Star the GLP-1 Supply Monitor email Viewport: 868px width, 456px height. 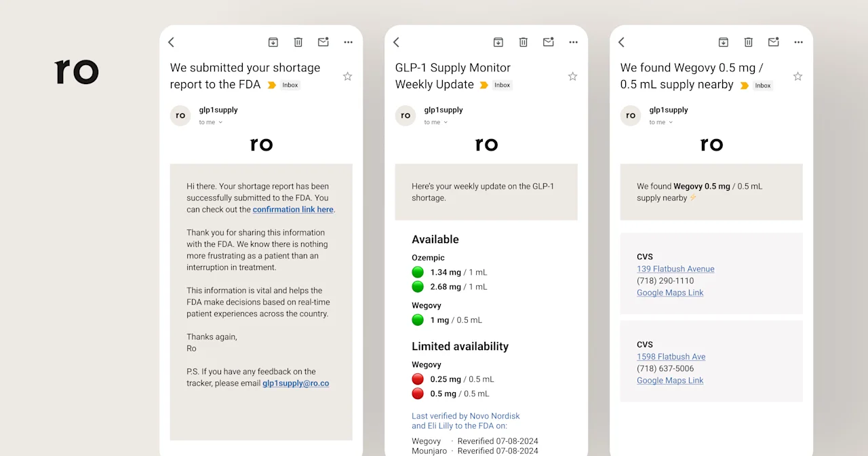point(572,77)
